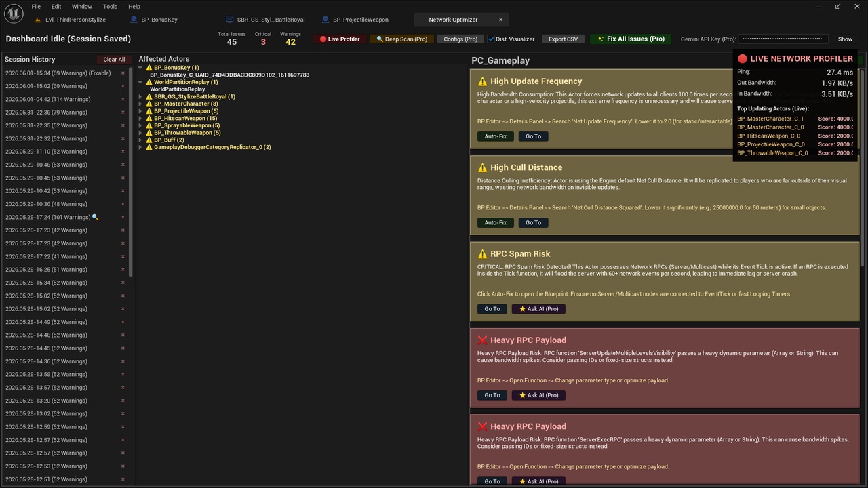The height and width of the screenshot is (488, 868).
Task: Click the Gemini API Key input field
Action: (x=784, y=39)
